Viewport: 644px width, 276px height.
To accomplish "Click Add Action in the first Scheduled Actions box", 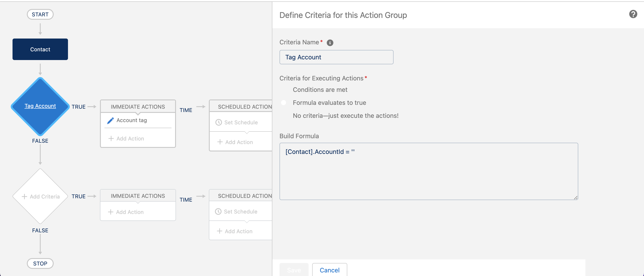I will point(239,142).
